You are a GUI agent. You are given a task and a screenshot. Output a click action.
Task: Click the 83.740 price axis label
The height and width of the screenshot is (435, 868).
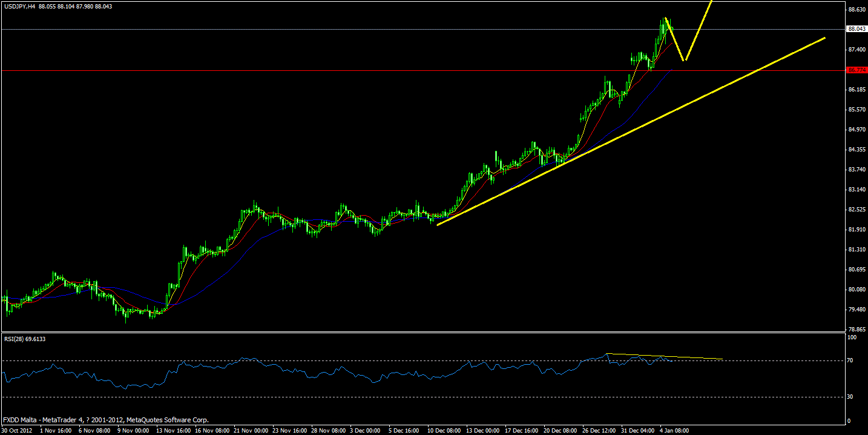[856, 169]
